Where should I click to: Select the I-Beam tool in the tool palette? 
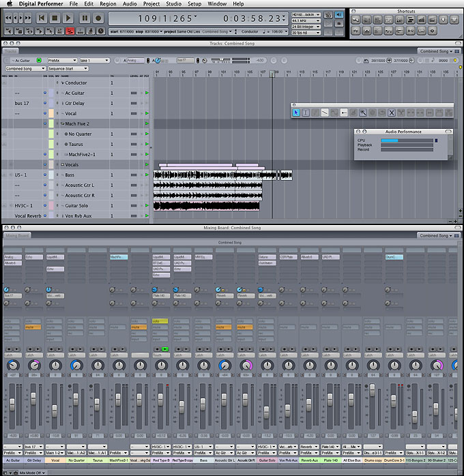coord(306,113)
